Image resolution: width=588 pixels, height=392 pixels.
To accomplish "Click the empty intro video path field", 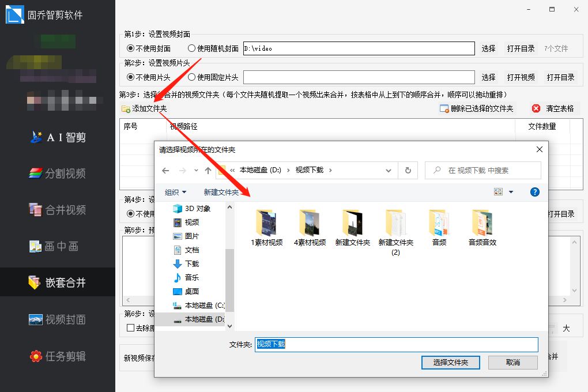I will pos(359,77).
